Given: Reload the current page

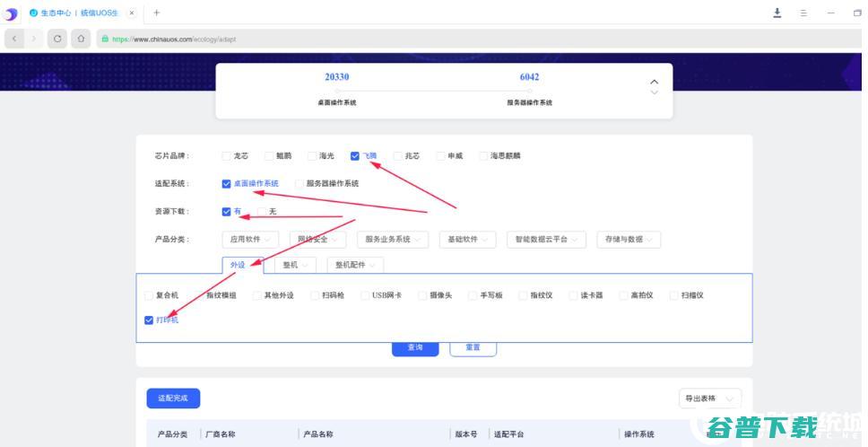Looking at the screenshot, I should pos(57,39).
